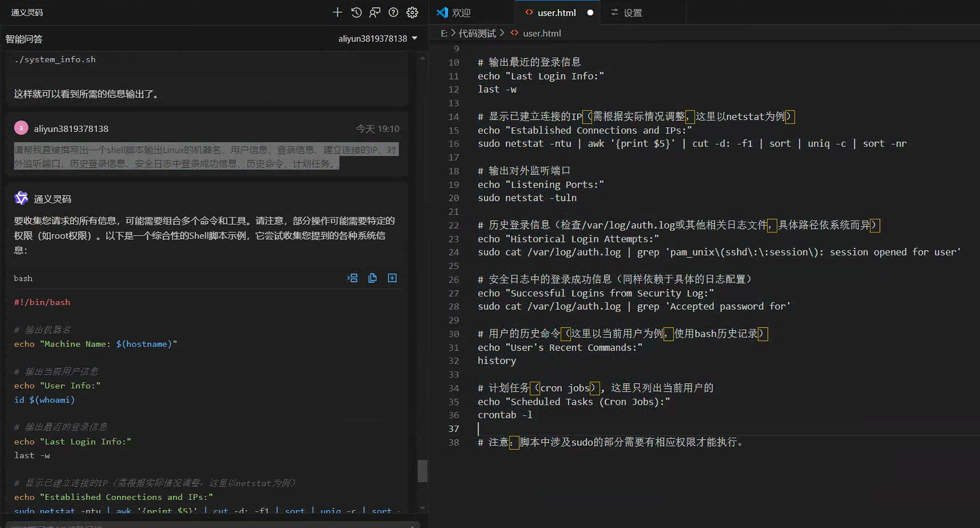
Task: Click the 通义灵码 assistant logo
Action: (21, 198)
